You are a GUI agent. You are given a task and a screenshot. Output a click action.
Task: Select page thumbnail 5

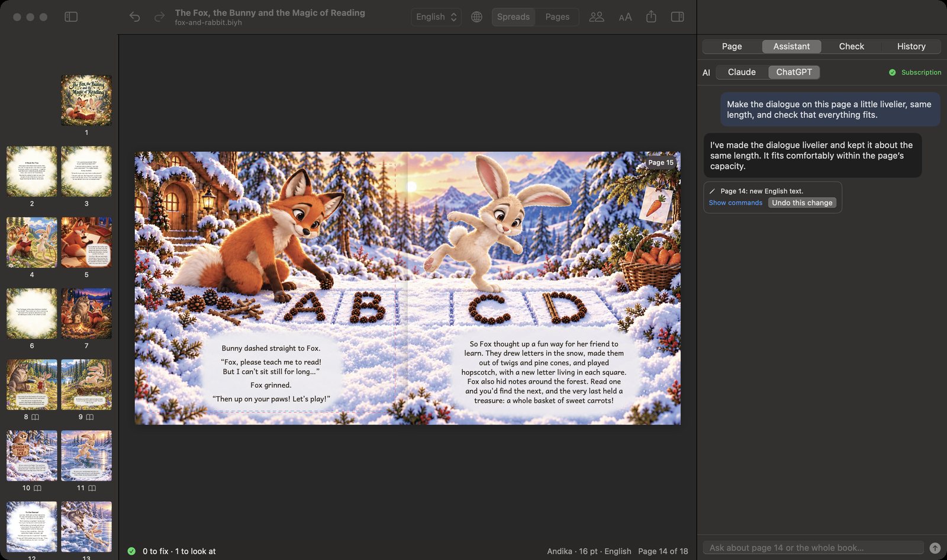click(x=86, y=242)
